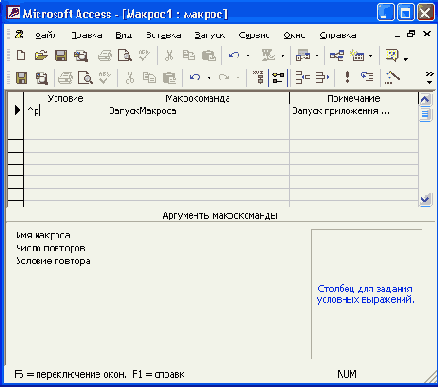
Task: Run macro with exclamation mark icon
Action: (347, 77)
